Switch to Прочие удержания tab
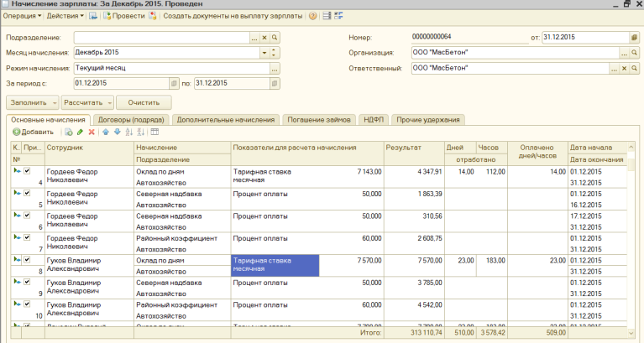This screenshot has height=343, width=644. pyautogui.click(x=428, y=120)
